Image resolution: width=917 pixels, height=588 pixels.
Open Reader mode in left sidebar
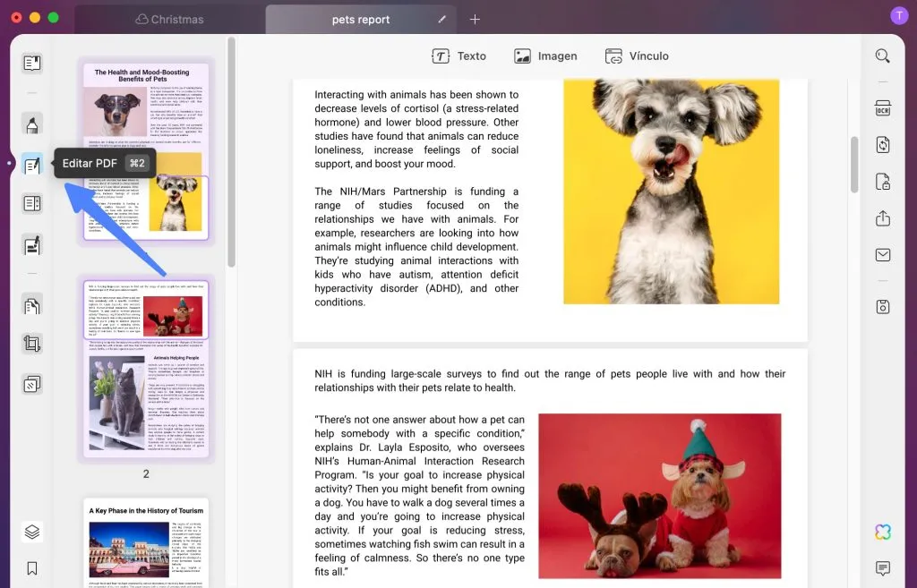click(32, 63)
